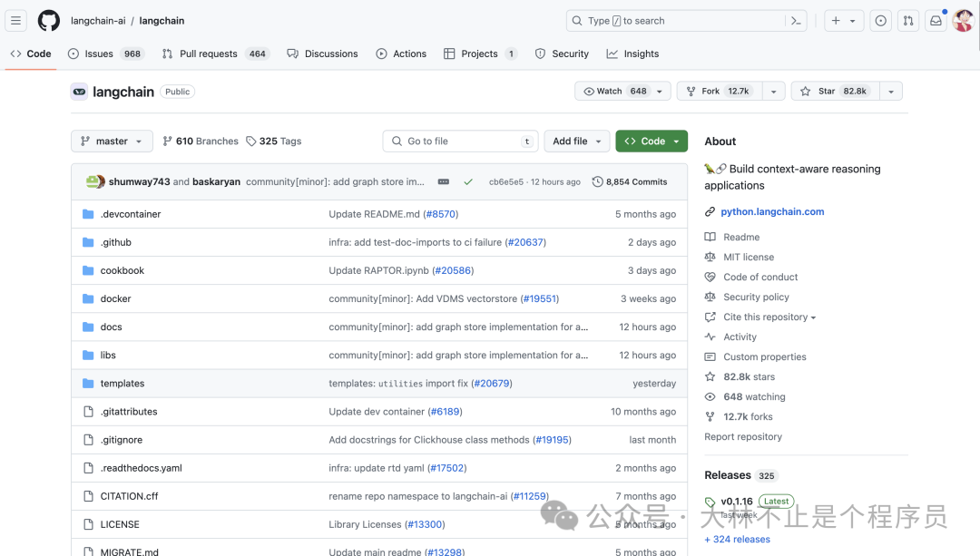Click the user profile avatar
The image size is (980, 556).
[x=963, y=21]
